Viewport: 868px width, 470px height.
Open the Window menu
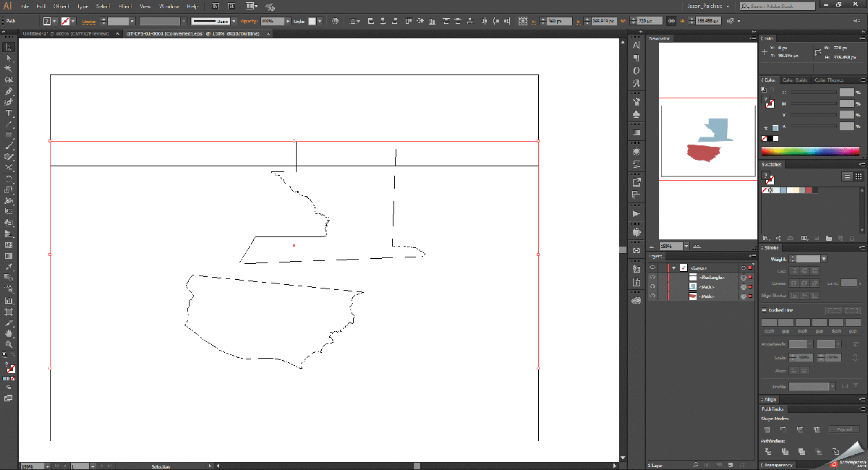169,6
